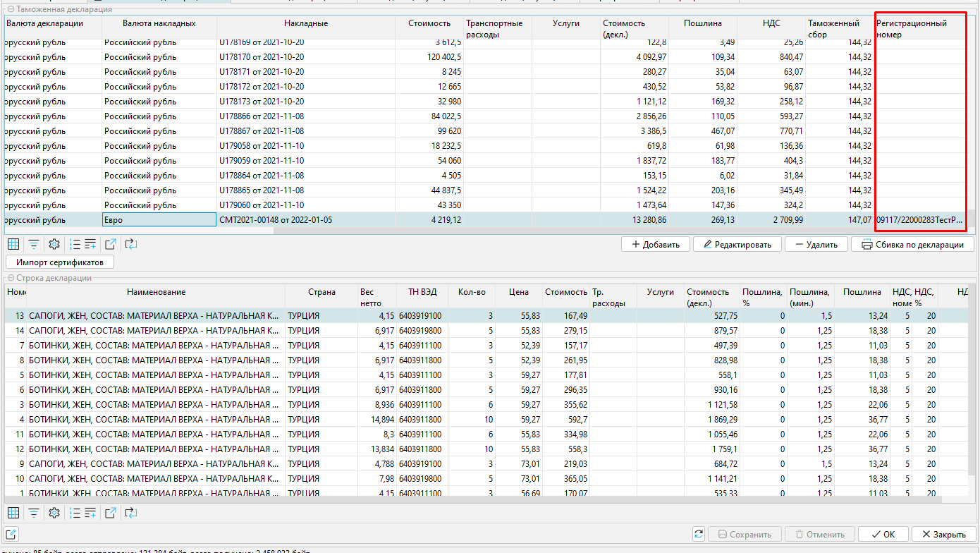This screenshot has width=980, height=553.
Task: Collapse the Таможенная декларация section
Action: [11, 10]
